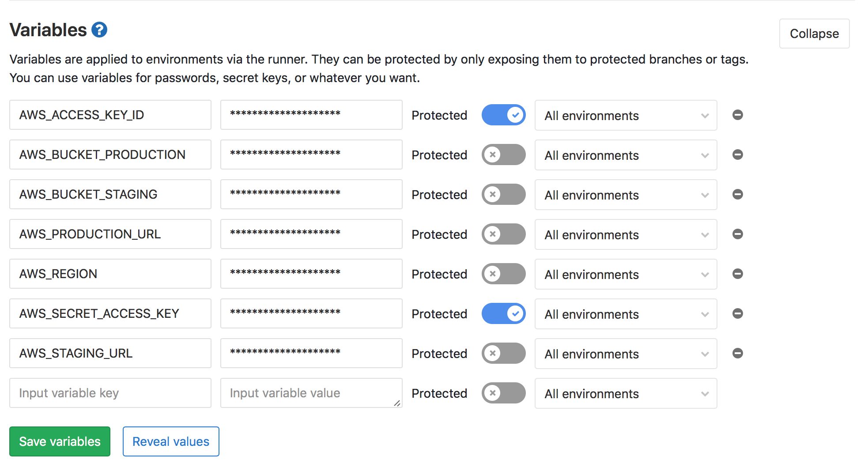Remove the AWS_ACCESS_KEY_ID variable row
This screenshot has height=475, width=868.
coord(737,115)
